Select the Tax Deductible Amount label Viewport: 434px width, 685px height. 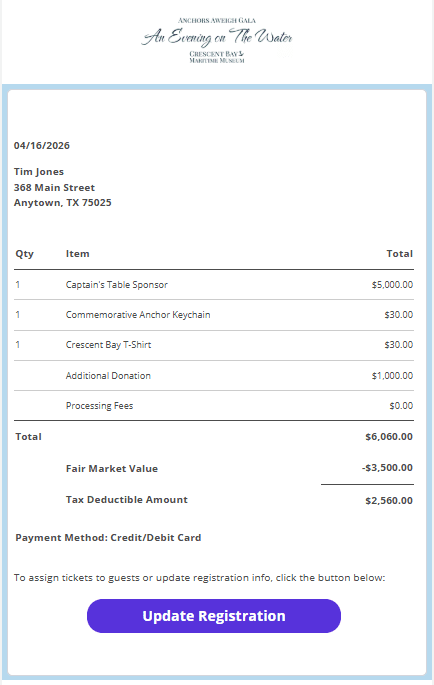pyautogui.click(x=127, y=500)
